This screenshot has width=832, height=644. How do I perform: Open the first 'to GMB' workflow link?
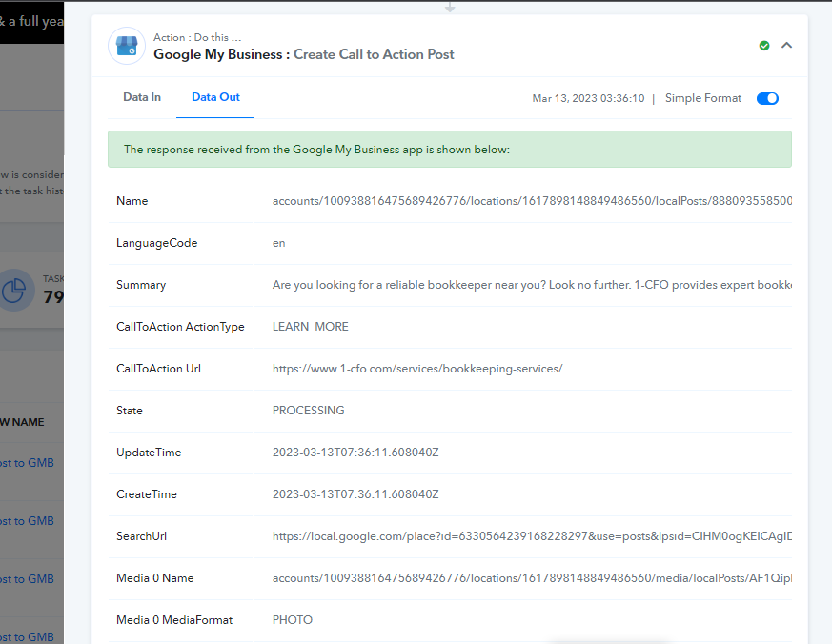point(27,463)
